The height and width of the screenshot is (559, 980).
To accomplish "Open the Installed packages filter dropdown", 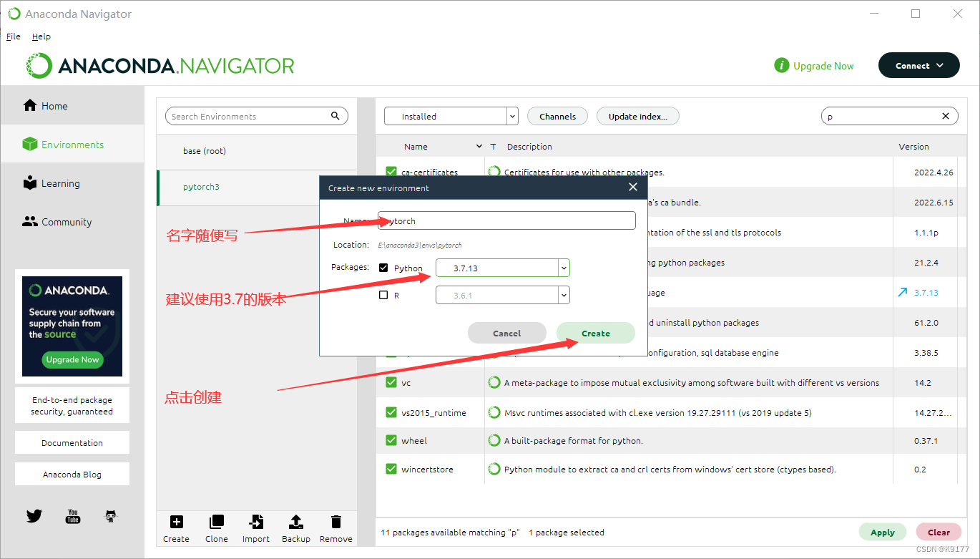I will (x=451, y=116).
